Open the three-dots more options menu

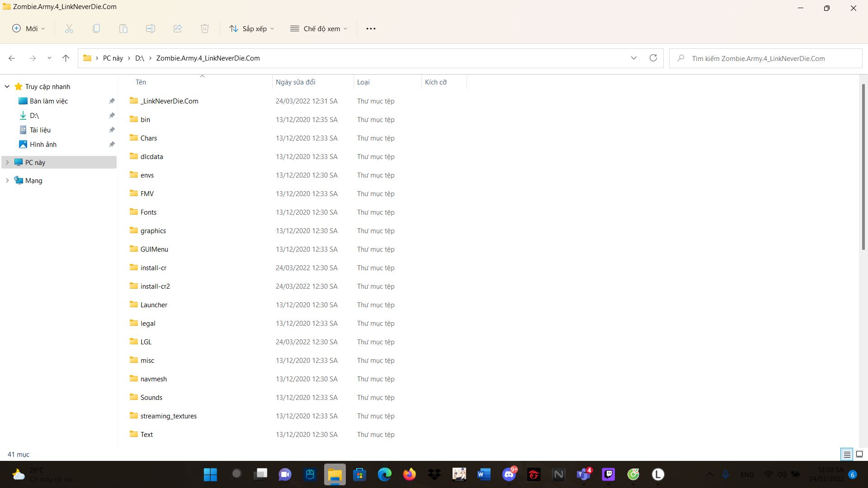371,28
